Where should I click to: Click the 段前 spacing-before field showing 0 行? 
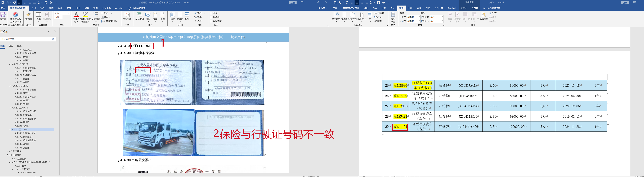point(437,17)
